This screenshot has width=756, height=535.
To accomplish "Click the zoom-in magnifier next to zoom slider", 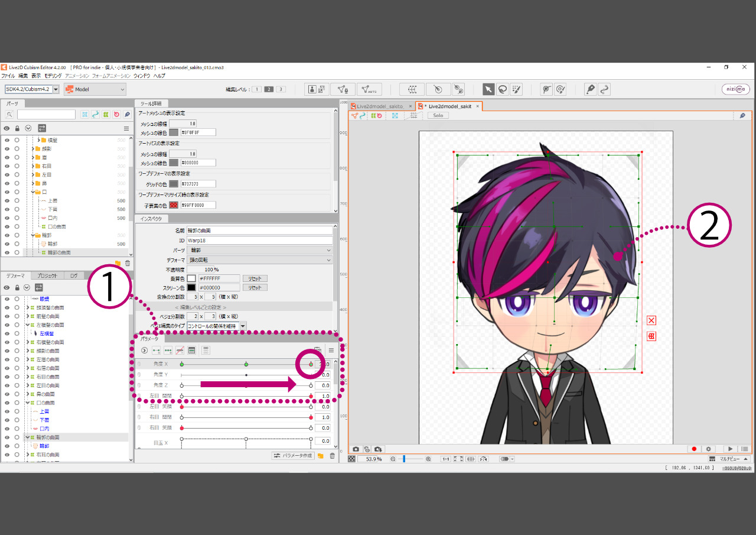I will (x=428, y=459).
